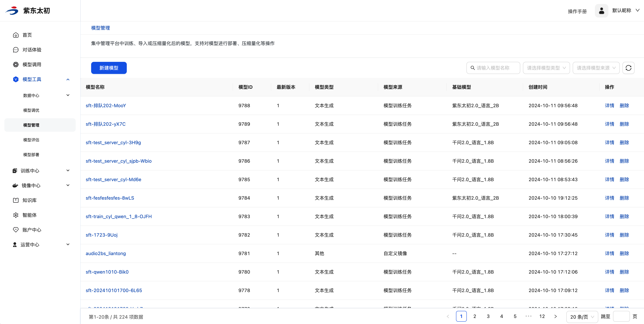Click the 新建模型 button
The height and width of the screenshot is (324, 644).
tap(109, 68)
